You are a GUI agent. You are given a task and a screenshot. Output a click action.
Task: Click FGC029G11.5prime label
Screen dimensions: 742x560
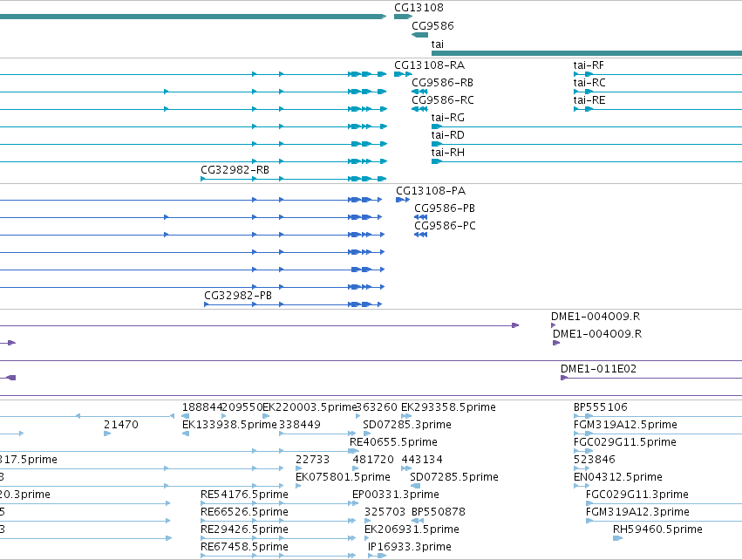click(624, 442)
